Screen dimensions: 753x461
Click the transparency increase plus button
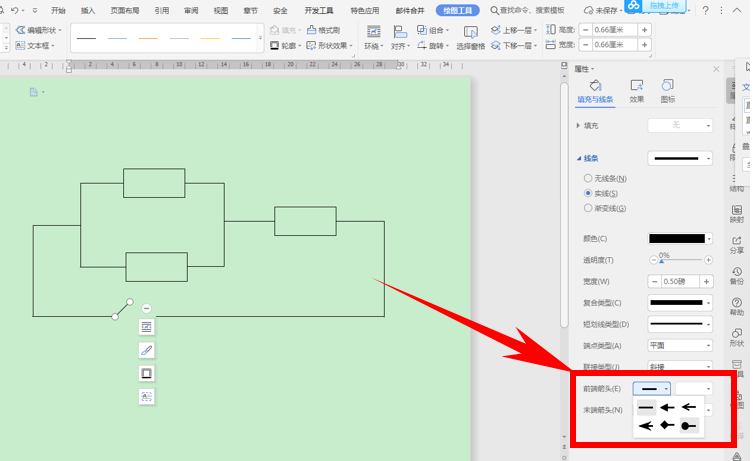pos(708,260)
